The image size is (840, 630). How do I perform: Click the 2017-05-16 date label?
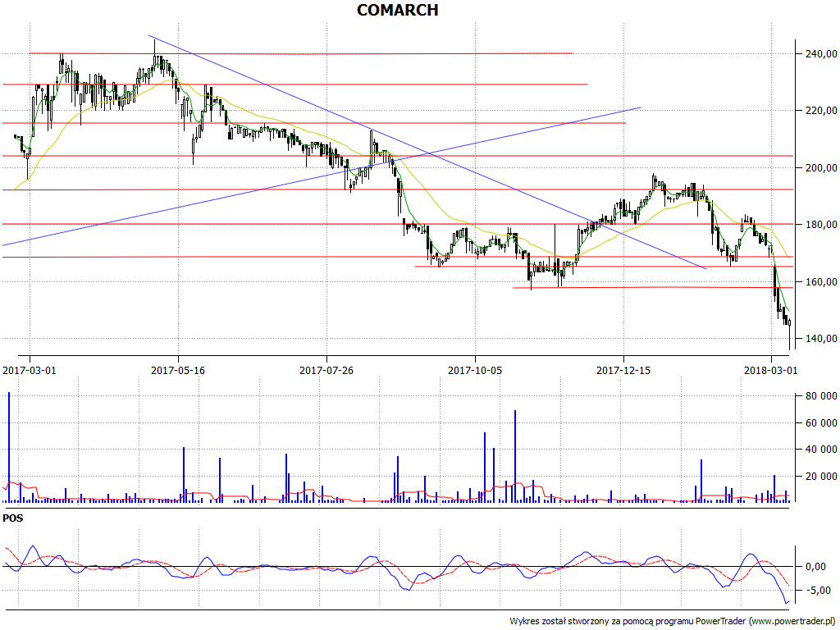click(178, 370)
